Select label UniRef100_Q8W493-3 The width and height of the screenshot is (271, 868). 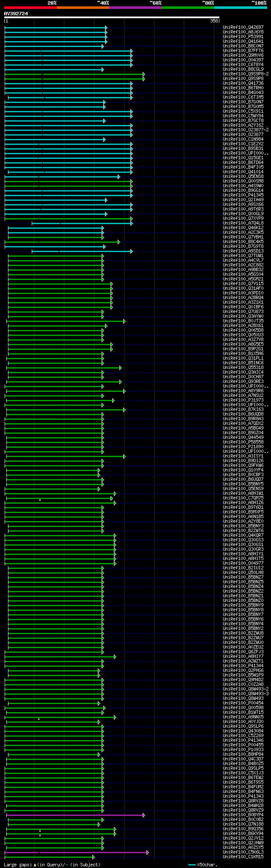tap(246, 694)
